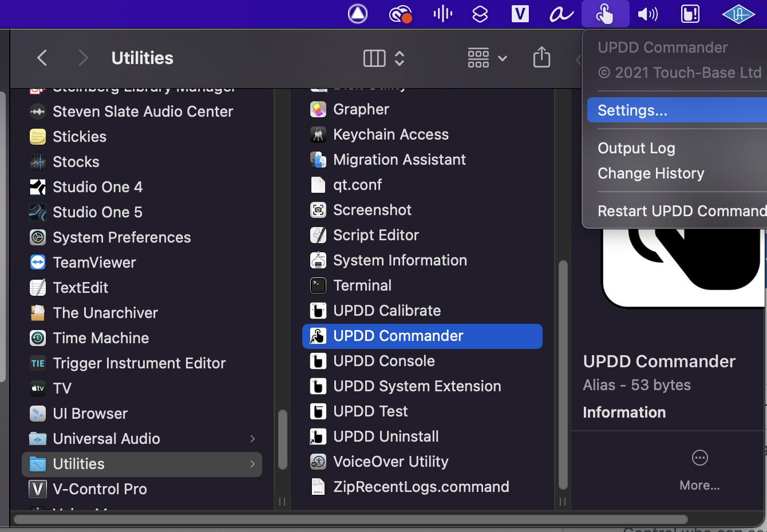
Task: Expand the Universal Audio folder chevron
Action: click(x=252, y=439)
